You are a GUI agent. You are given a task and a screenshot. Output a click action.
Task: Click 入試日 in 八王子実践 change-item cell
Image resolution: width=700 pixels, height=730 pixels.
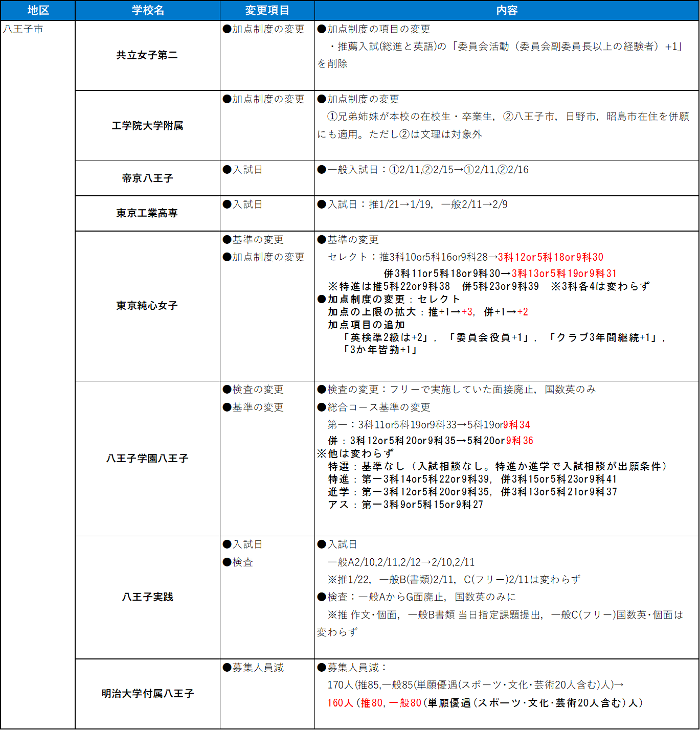(x=243, y=544)
